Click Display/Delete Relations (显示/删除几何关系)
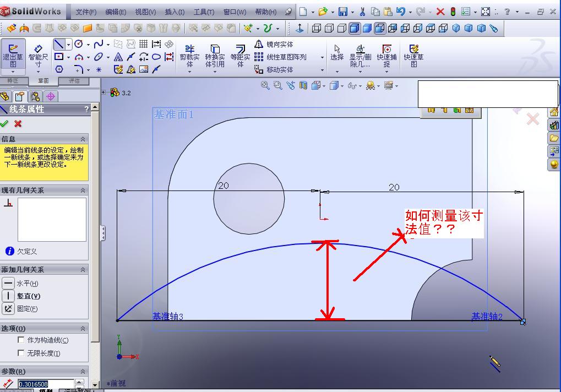561x392 pixels. pyautogui.click(x=360, y=56)
